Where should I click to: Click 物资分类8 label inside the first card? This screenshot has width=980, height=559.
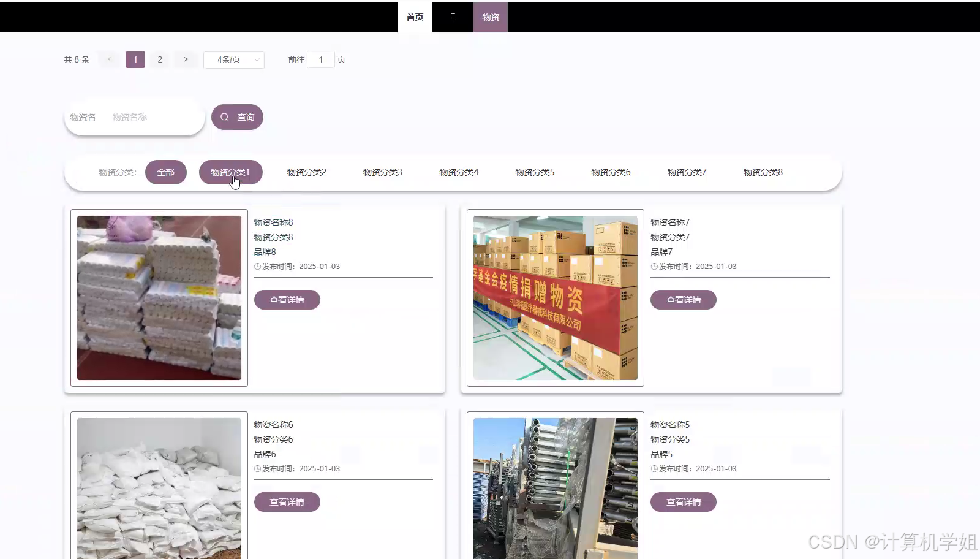click(273, 237)
